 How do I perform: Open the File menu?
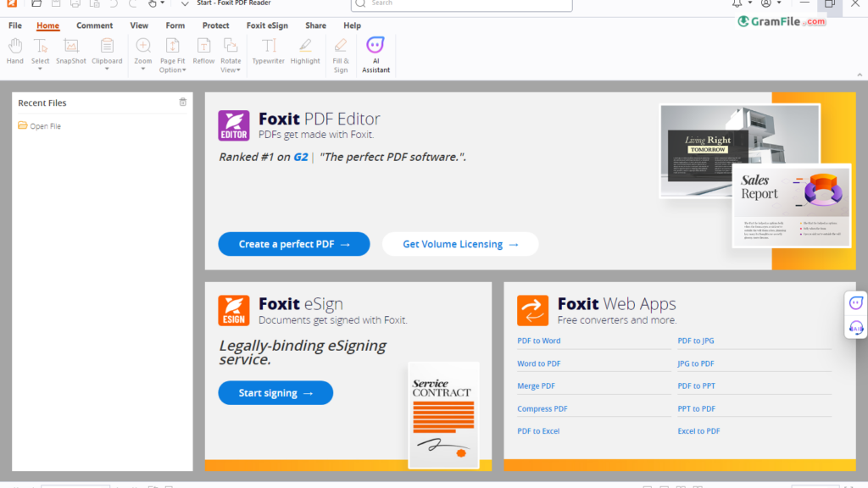[x=15, y=25]
